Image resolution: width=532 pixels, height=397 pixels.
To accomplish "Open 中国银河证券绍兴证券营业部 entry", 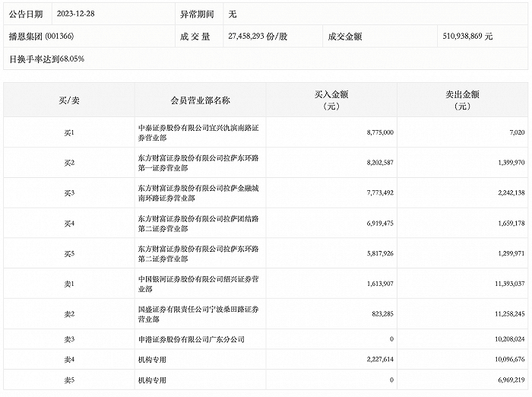I will point(200,284).
